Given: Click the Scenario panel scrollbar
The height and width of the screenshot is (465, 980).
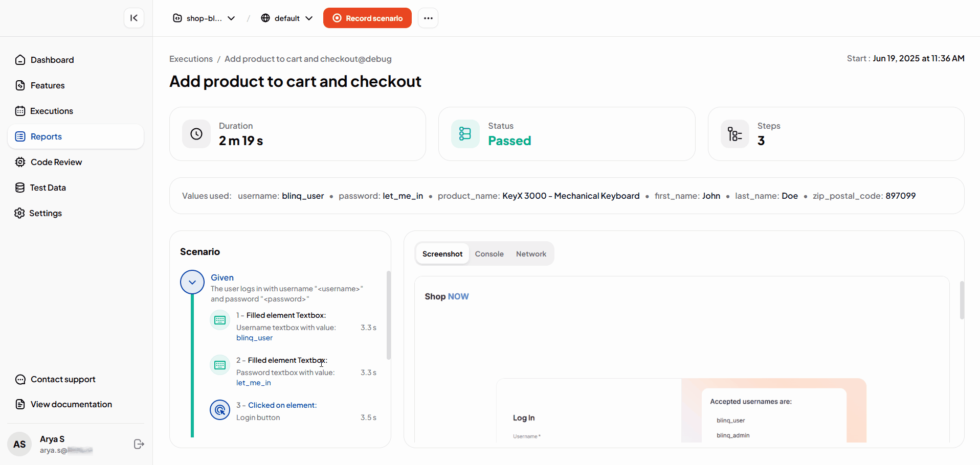Looking at the screenshot, I should coord(389,315).
